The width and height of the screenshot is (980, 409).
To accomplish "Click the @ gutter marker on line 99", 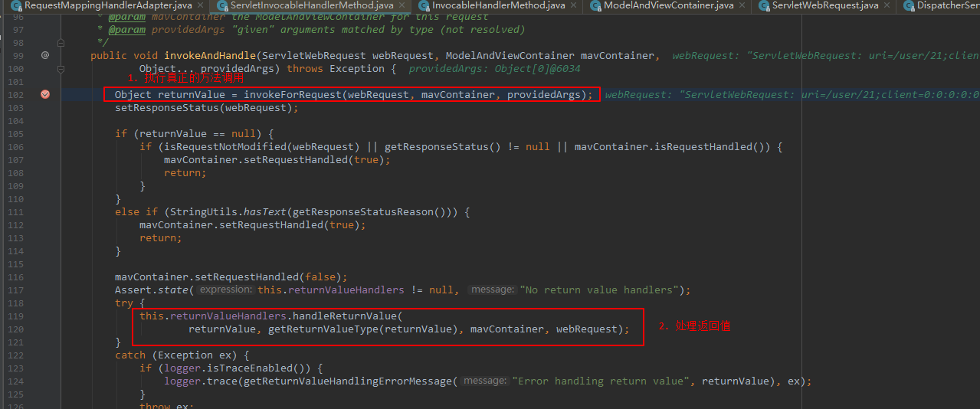I will click(x=44, y=55).
